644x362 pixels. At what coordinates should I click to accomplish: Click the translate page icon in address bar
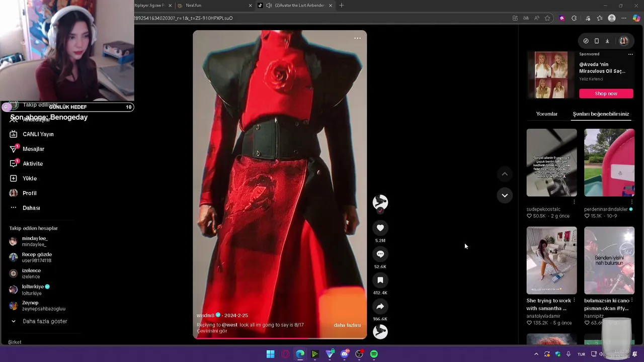click(526, 18)
